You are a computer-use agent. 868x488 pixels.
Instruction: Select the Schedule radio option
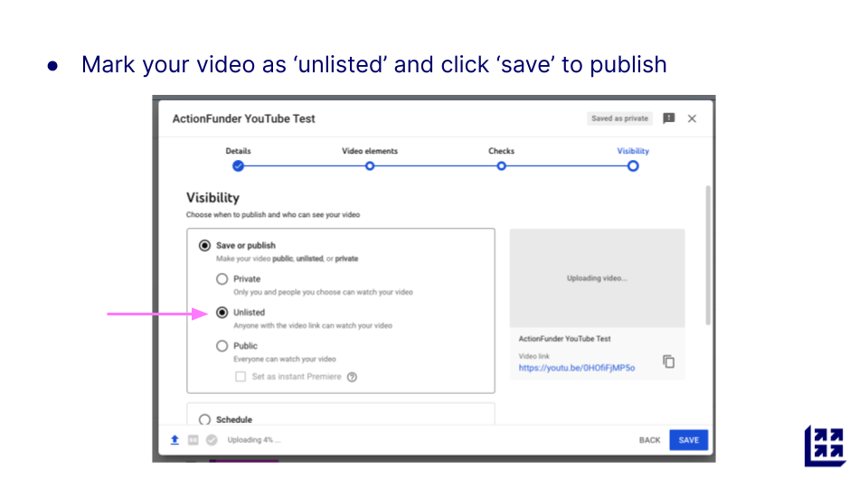pyautogui.click(x=205, y=419)
